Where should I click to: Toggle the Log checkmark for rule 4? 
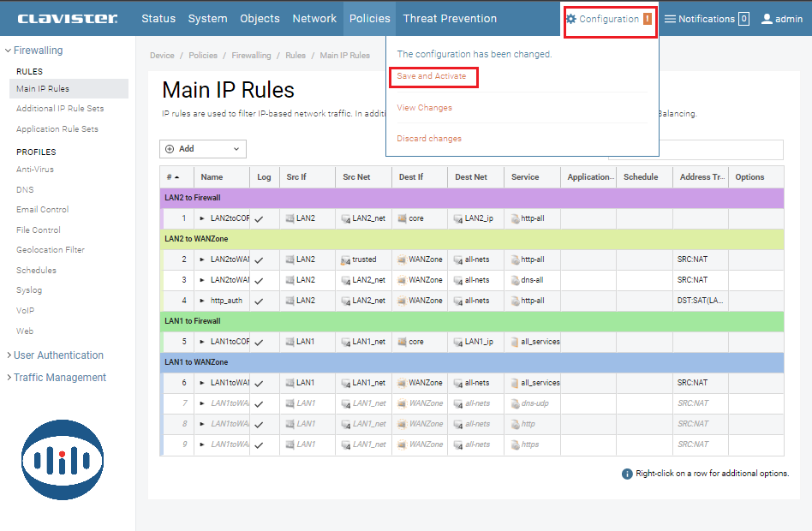click(x=259, y=301)
